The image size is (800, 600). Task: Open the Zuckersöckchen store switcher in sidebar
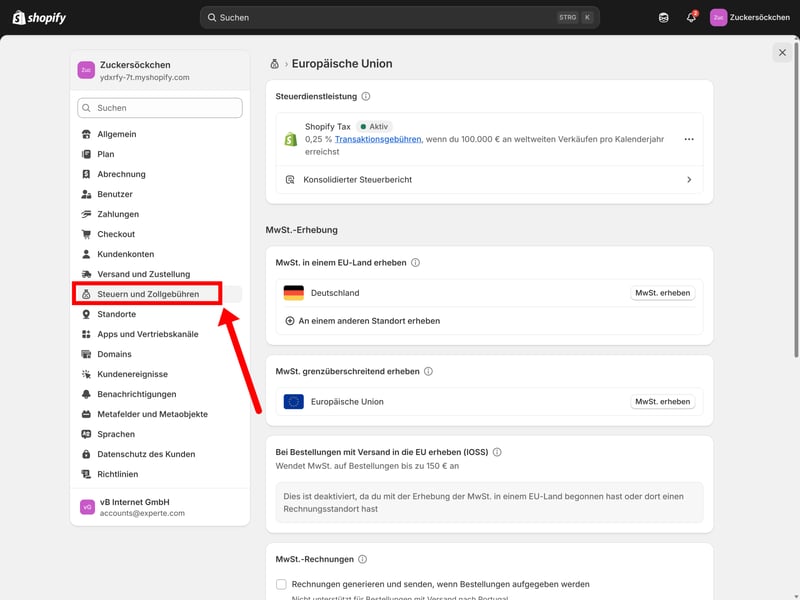pyautogui.click(x=160, y=70)
